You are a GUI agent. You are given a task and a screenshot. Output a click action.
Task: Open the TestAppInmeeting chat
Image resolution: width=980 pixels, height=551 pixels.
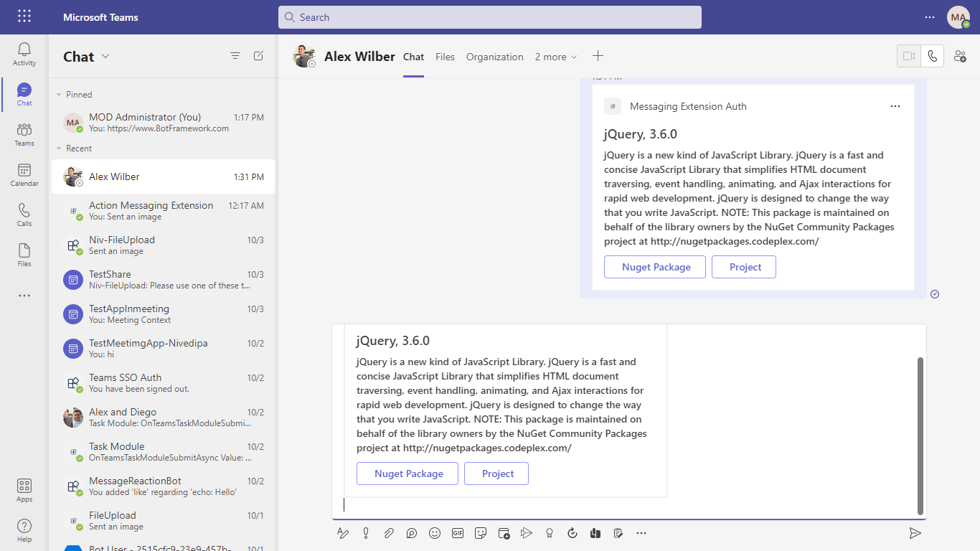[x=163, y=314]
